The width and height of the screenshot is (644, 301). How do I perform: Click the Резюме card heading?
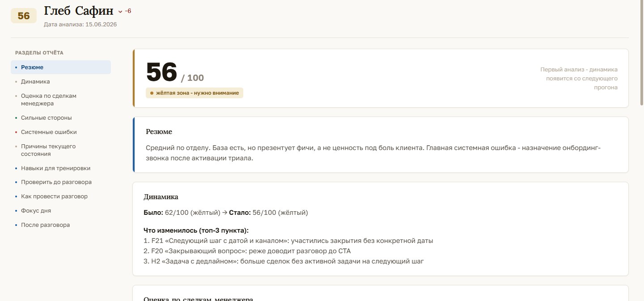pyautogui.click(x=159, y=132)
